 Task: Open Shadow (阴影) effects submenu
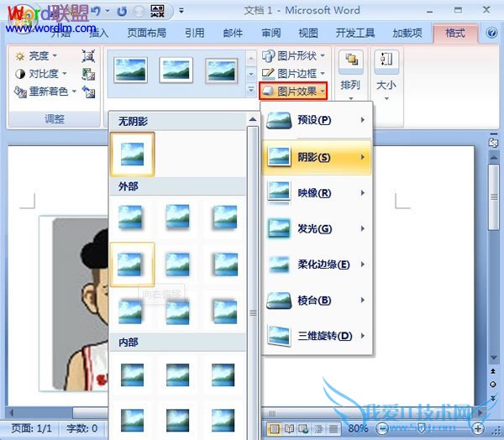(x=317, y=157)
